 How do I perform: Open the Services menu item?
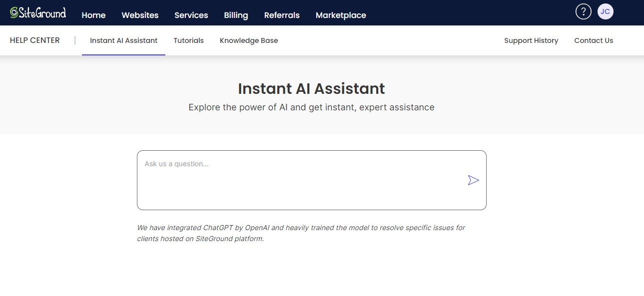click(x=191, y=15)
